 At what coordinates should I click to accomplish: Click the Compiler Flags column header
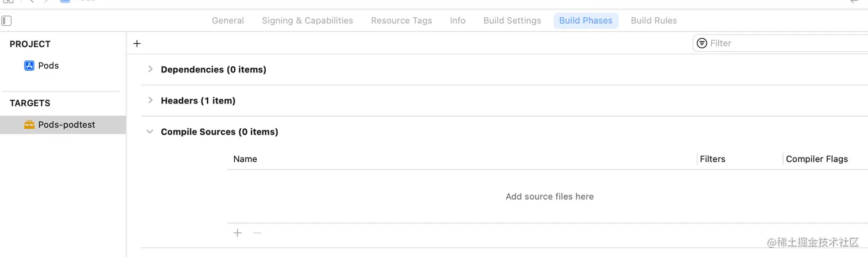(x=816, y=159)
